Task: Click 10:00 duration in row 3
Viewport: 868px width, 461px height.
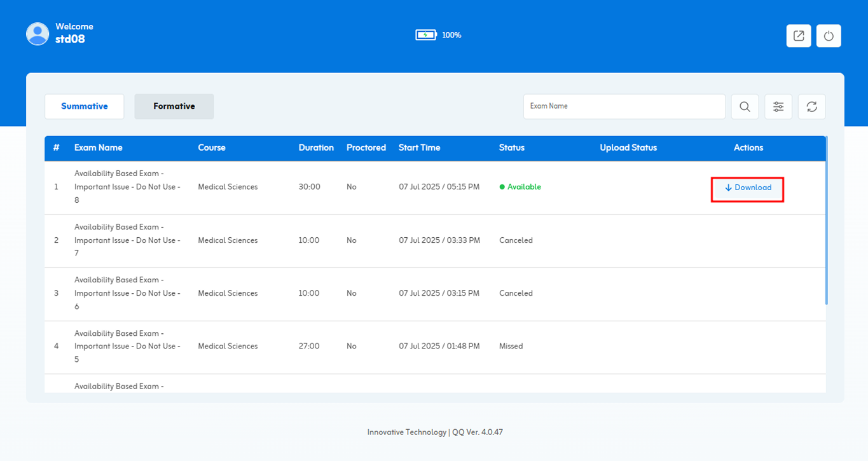Action: click(x=309, y=293)
